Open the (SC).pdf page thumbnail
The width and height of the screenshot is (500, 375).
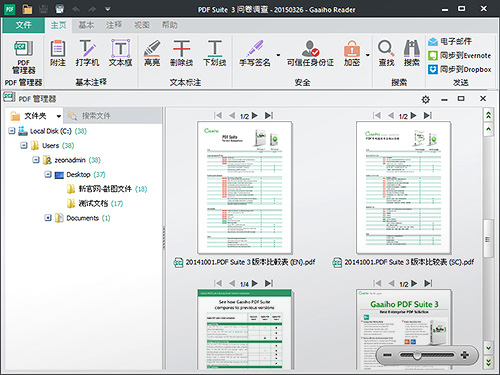pyautogui.click(x=403, y=188)
